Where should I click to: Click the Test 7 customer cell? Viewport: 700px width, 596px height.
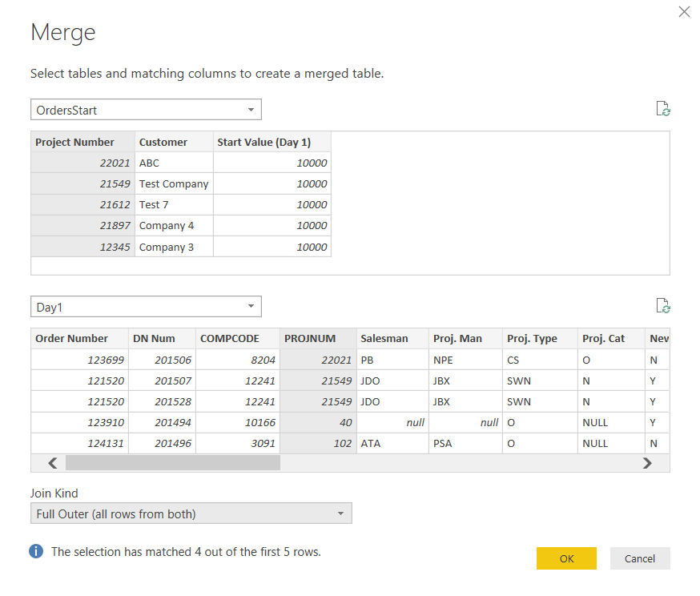coord(174,204)
